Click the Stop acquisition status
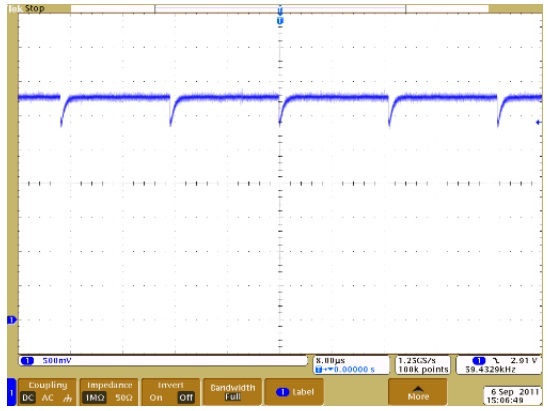 coord(34,8)
